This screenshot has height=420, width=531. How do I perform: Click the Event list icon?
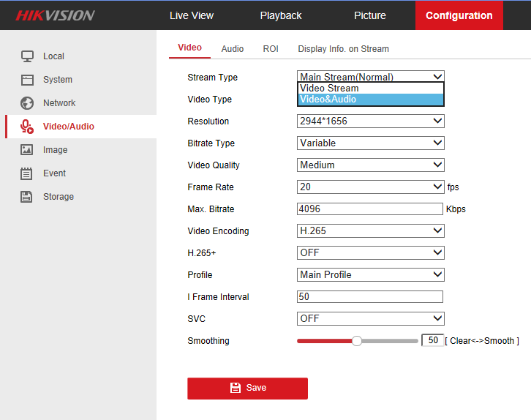pos(27,173)
